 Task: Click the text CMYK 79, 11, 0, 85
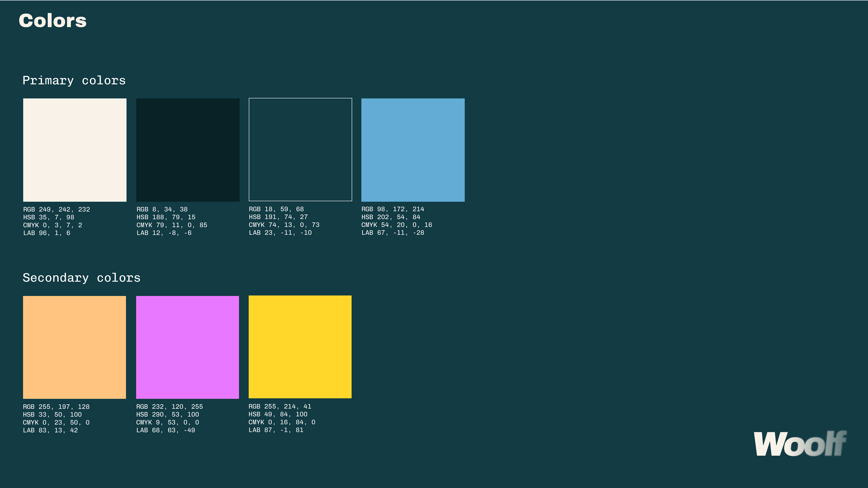[172, 225]
